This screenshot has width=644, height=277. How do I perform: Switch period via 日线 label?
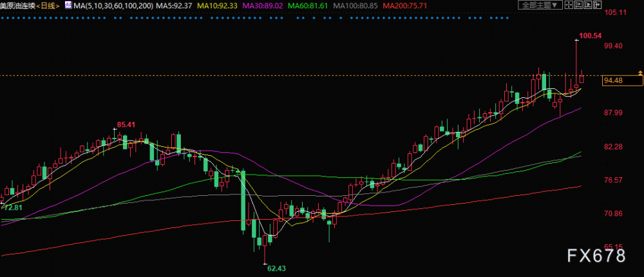tap(49, 6)
